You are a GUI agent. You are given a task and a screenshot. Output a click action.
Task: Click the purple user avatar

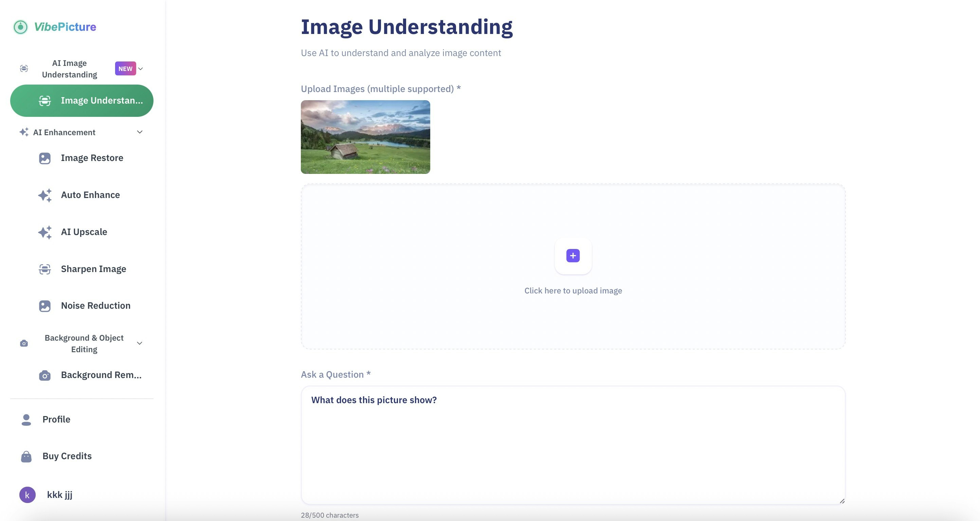[28, 495]
